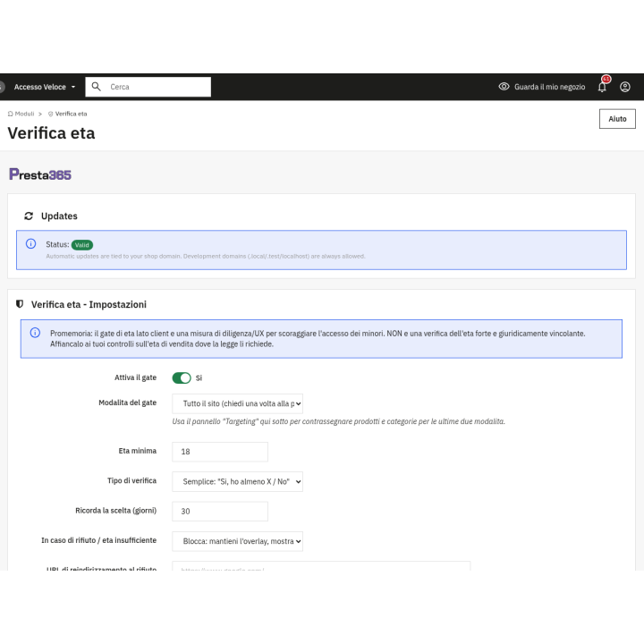Open the Tipo di verifica dropdown
The image size is (644, 644).
[237, 481]
